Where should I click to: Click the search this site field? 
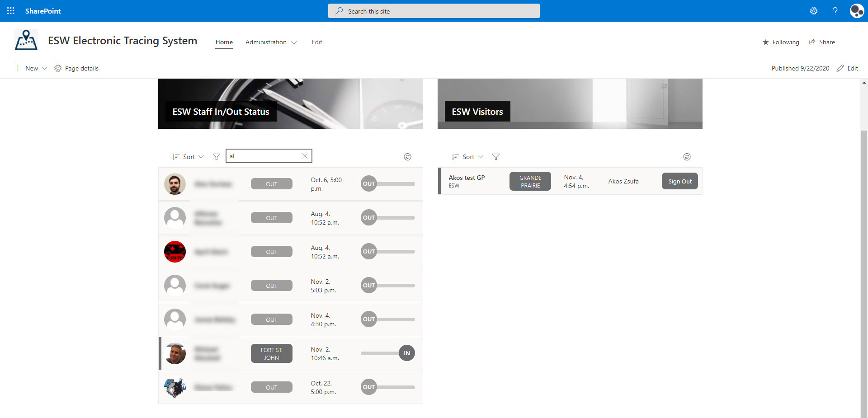click(434, 11)
